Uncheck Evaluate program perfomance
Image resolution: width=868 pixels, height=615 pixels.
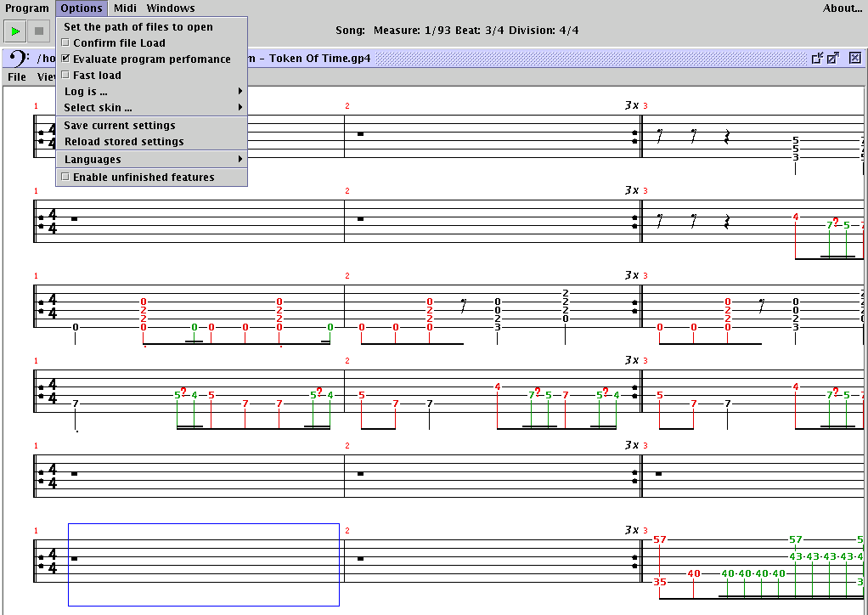65,59
